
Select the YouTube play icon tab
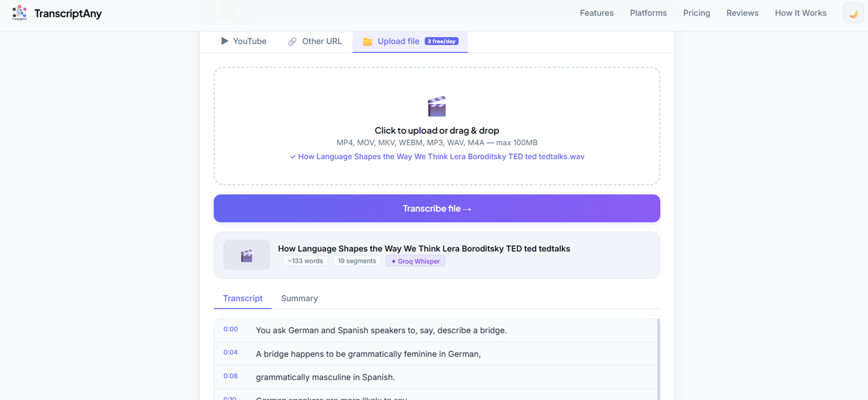(224, 41)
